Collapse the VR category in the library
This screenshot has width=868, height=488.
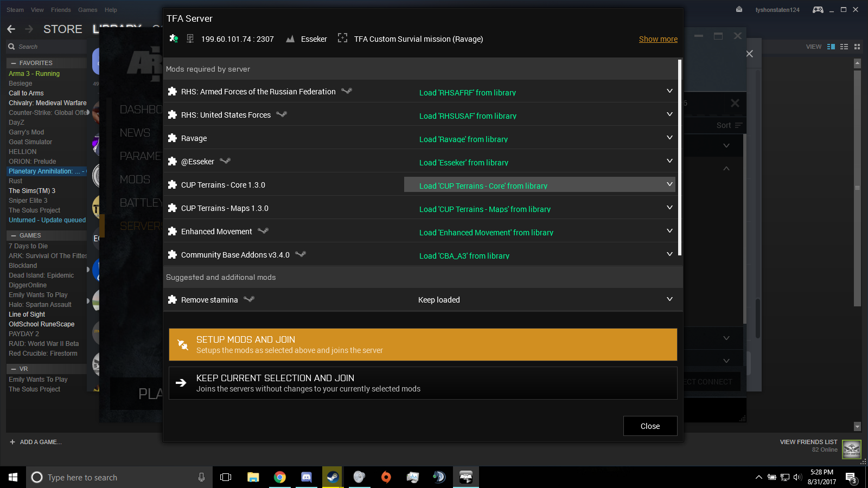14,369
